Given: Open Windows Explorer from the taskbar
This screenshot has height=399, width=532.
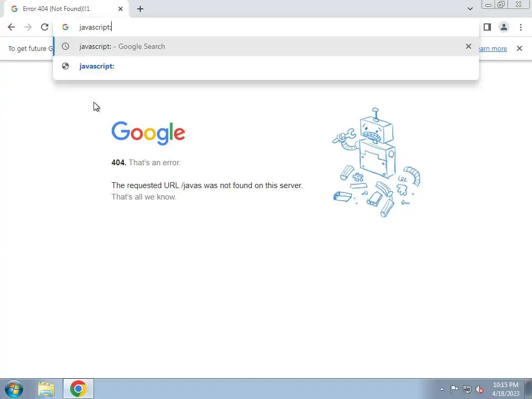Looking at the screenshot, I should pos(46,389).
